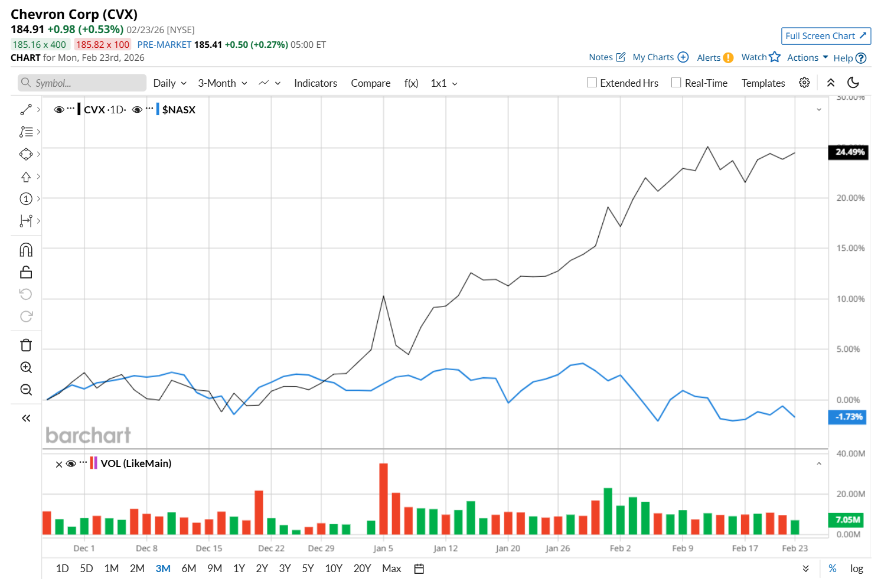Toggle log scale on the chart
Viewport: 894px width, 588px height.
(857, 569)
